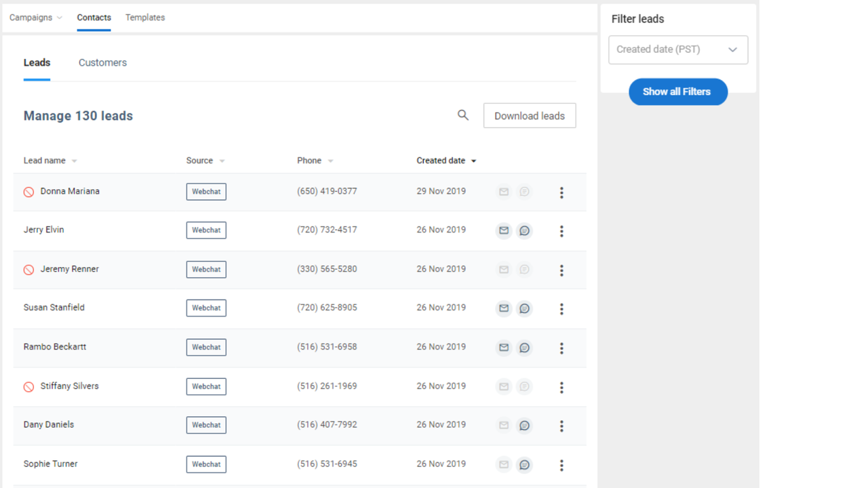Send email to Jerry Elvin
This screenshot has width=868, height=488.
pyautogui.click(x=504, y=230)
